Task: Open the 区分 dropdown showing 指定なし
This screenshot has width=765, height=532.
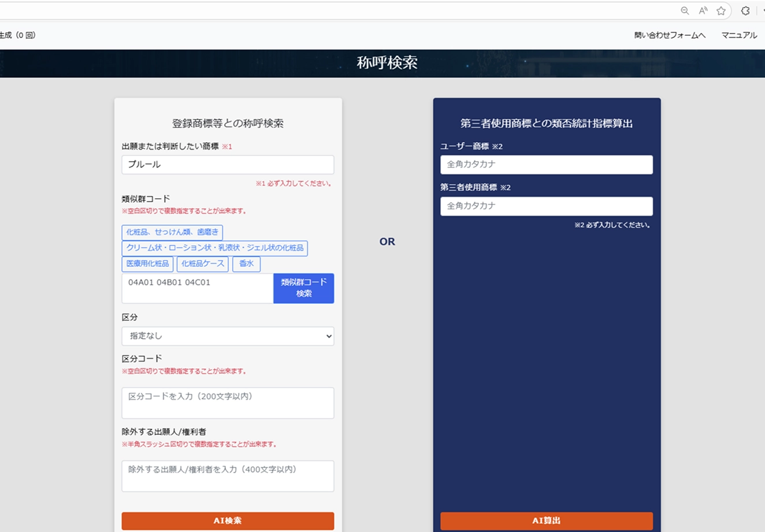Action: point(228,336)
